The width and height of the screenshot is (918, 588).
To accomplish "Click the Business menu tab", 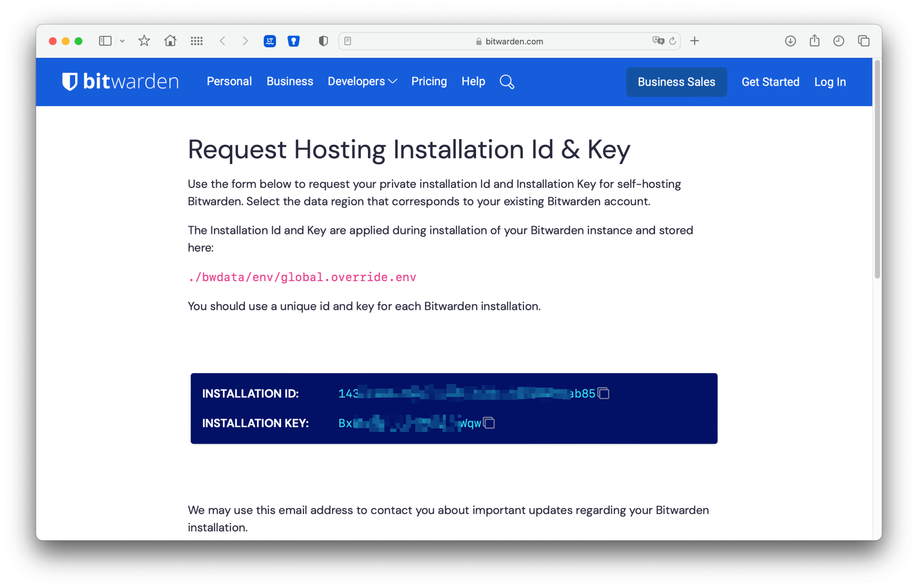I will (290, 82).
